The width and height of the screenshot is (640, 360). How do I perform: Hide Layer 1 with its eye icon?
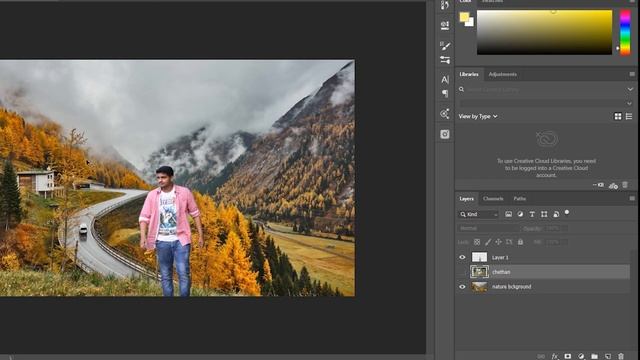pyautogui.click(x=462, y=258)
